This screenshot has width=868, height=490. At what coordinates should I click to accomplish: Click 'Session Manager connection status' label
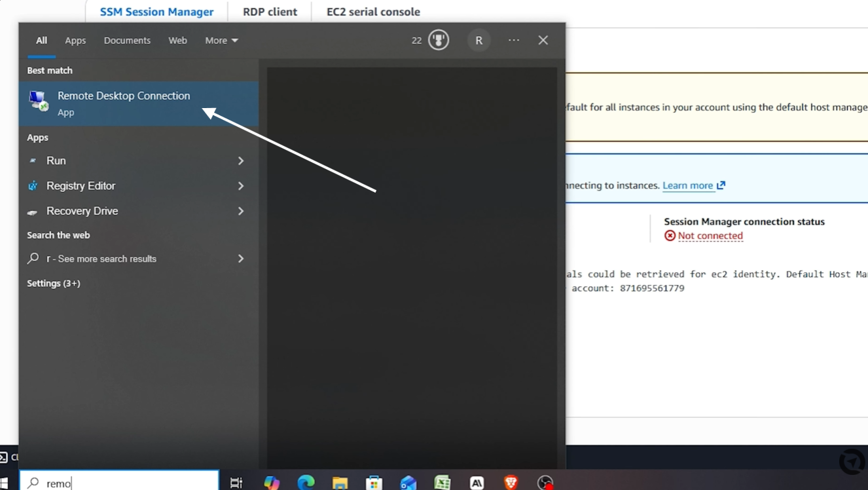tap(744, 221)
